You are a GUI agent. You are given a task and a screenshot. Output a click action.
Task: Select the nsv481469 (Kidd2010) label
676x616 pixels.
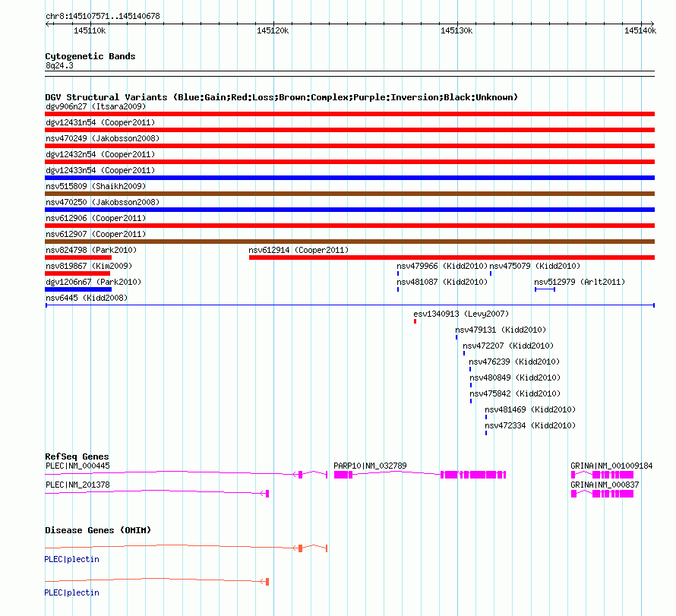[x=530, y=409]
